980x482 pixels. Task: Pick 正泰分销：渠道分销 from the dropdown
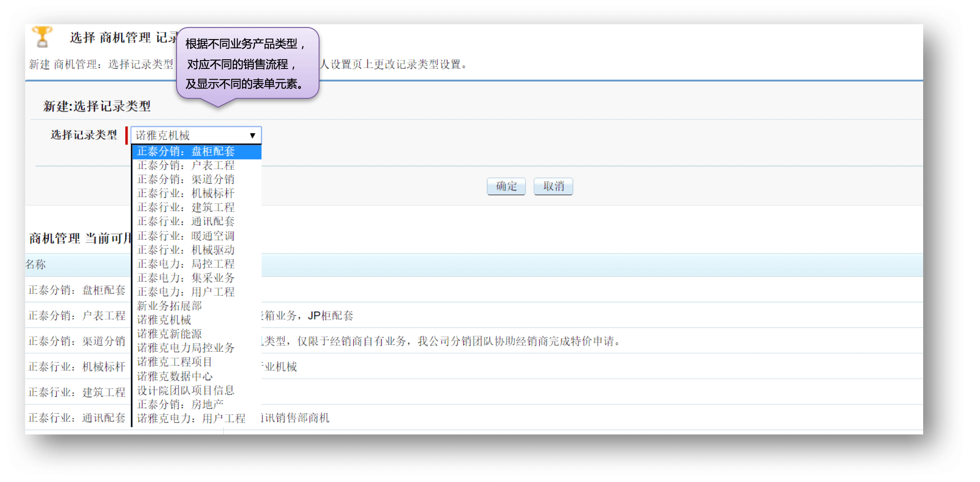[x=197, y=179]
